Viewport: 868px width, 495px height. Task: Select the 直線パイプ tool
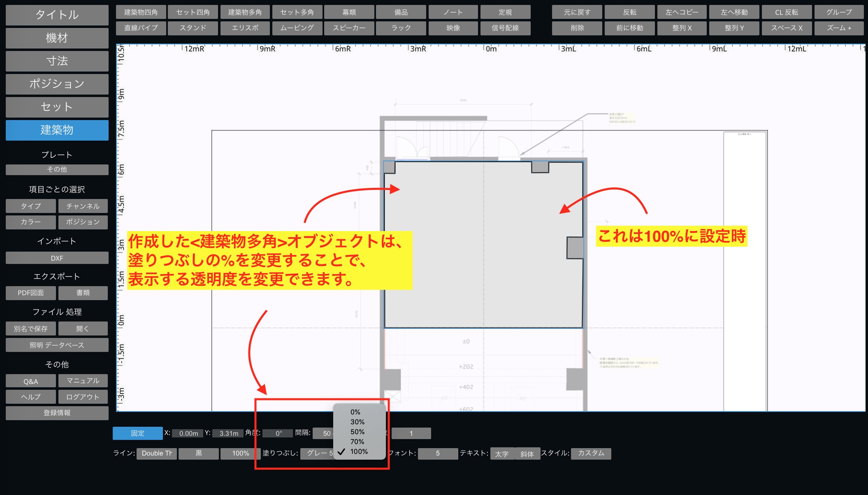(x=141, y=28)
